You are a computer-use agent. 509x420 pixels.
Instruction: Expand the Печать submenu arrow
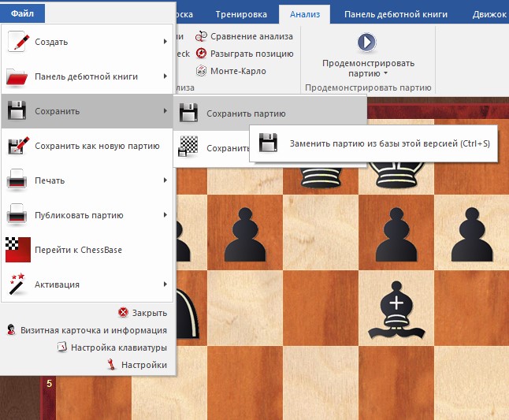pyautogui.click(x=165, y=180)
